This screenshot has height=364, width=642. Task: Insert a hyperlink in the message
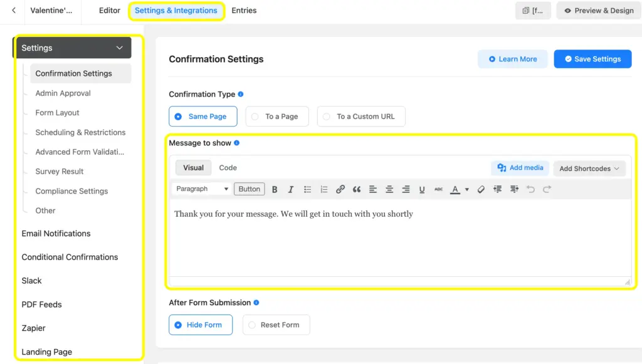340,189
